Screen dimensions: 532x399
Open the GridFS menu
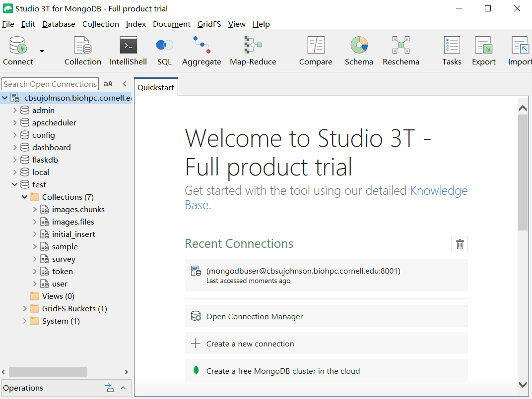pos(209,24)
